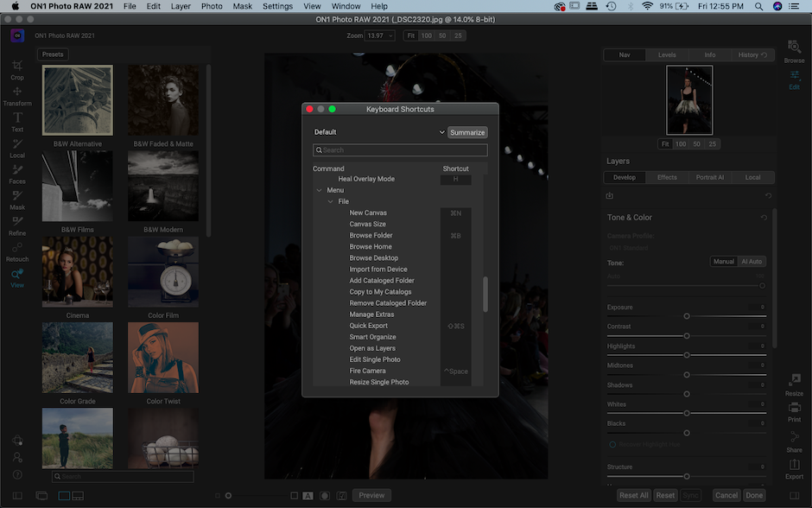Select the Transform tool

(x=17, y=95)
